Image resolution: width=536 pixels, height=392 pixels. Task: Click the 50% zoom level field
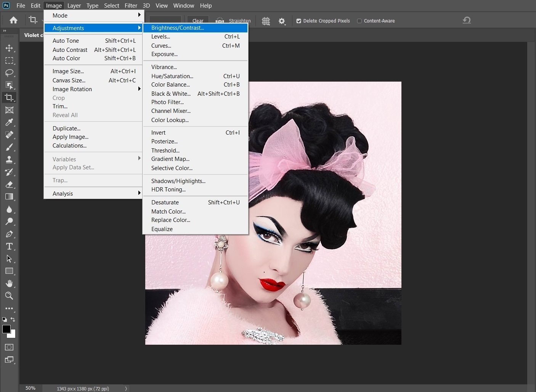coord(30,388)
